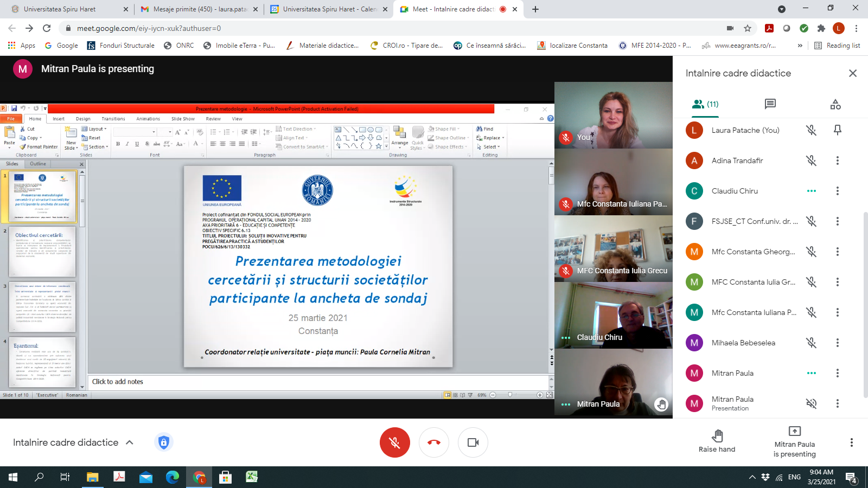The image size is (868, 488).
Task: Pin Laura Patache to the screen
Action: [x=838, y=130]
